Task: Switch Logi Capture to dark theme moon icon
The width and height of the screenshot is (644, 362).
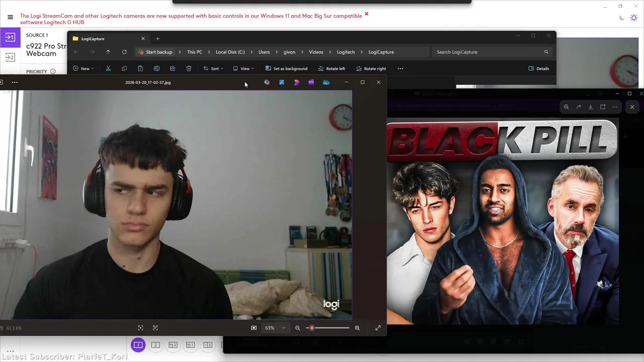Action: (x=622, y=18)
